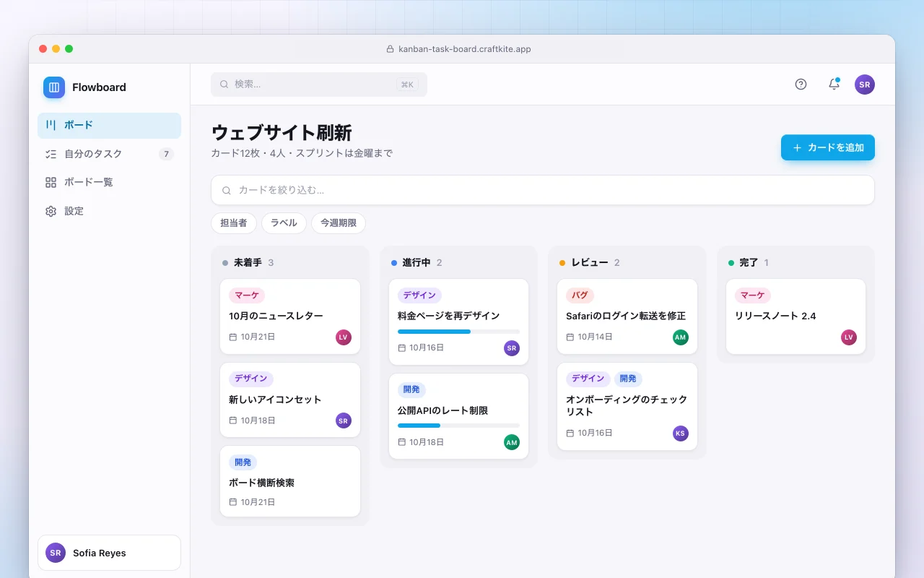Open the オンボーディングのチェックリスト card title
Image resolution: width=924 pixels, height=578 pixels.
627,405
